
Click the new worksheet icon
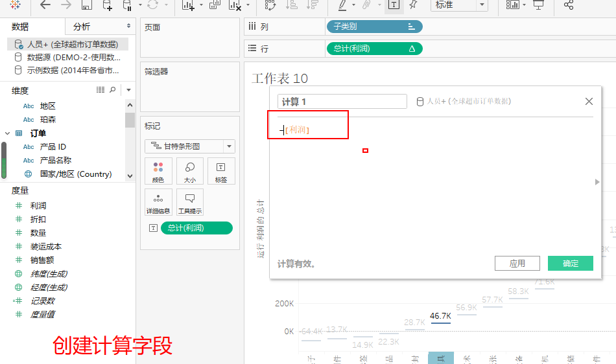pos(189,5)
